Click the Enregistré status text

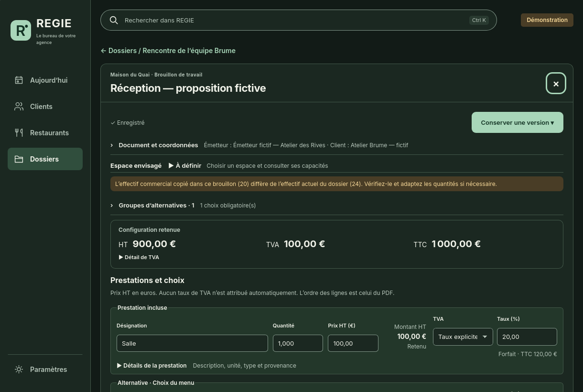tap(128, 123)
